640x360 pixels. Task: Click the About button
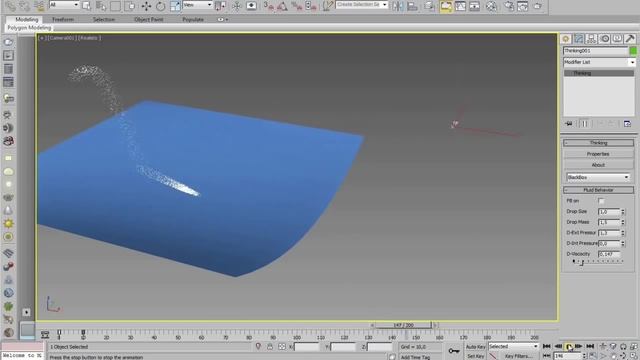(x=598, y=165)
